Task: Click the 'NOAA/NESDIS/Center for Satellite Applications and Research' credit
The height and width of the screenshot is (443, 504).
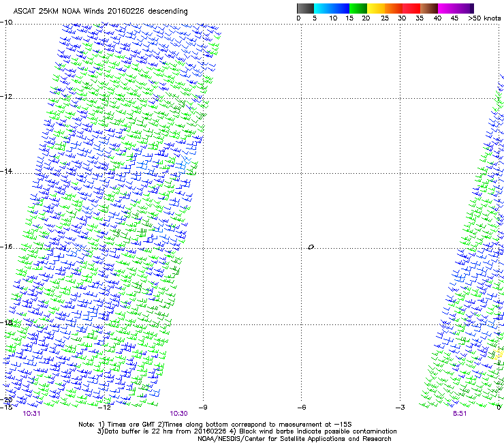Action: pos(294,439)
